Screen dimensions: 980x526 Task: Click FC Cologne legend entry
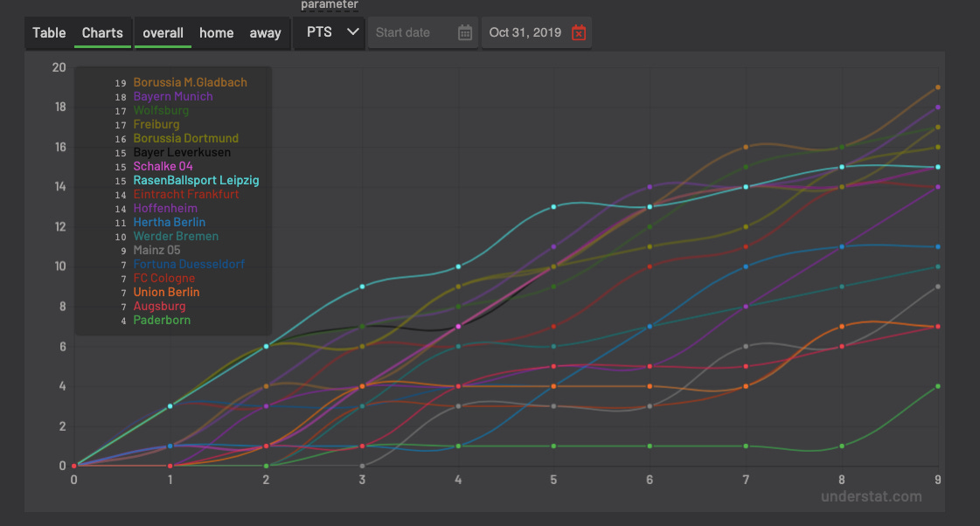coord(163,278)
